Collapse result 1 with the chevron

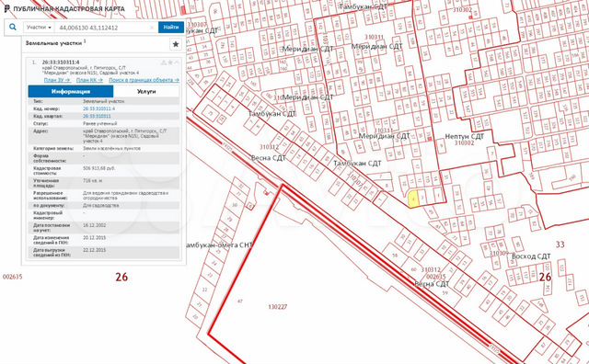pos(177,63)
